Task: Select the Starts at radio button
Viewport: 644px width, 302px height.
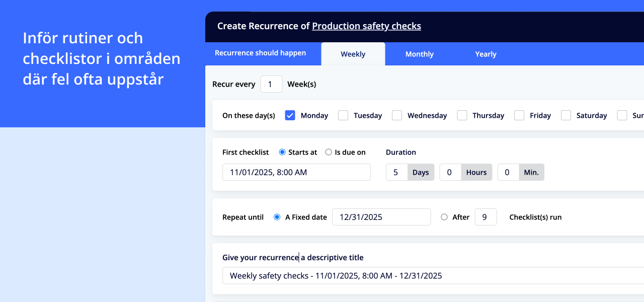Action: (282, 152)
